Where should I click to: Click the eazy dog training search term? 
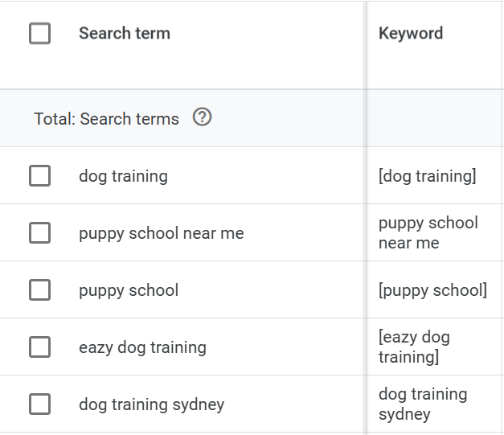[142, 347]
